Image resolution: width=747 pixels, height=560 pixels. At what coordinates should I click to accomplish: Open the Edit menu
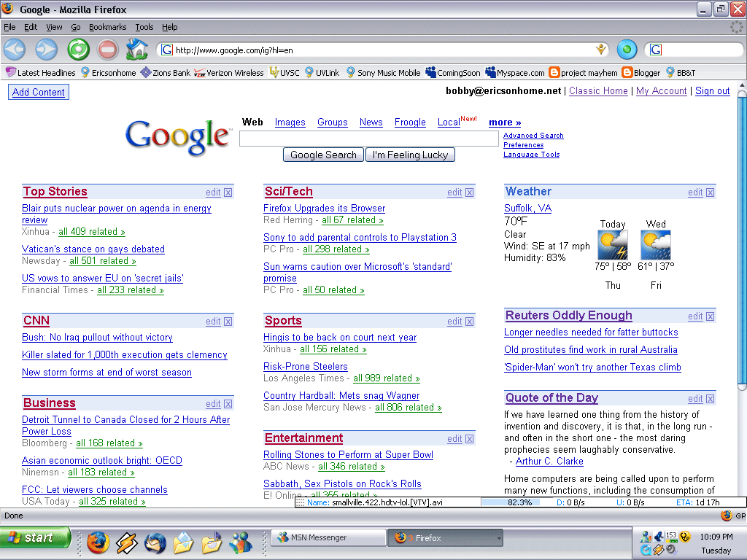31,27
